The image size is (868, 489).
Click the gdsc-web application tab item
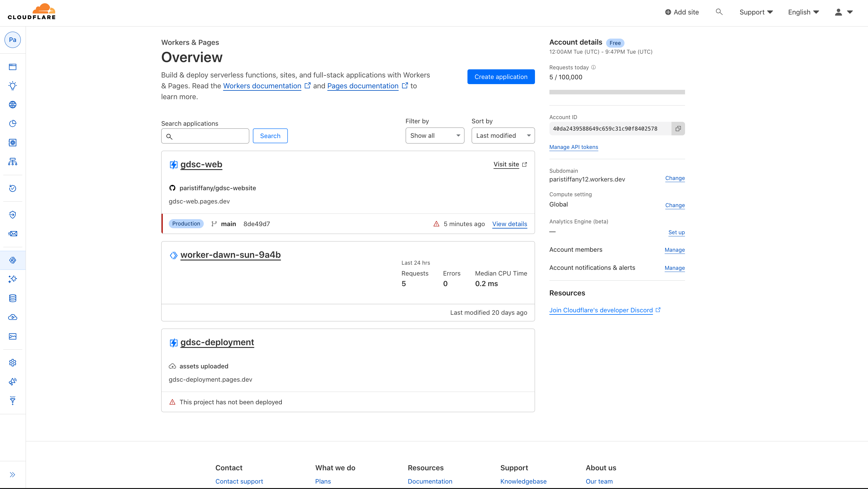pyautogui.click(x=201, y=165)
